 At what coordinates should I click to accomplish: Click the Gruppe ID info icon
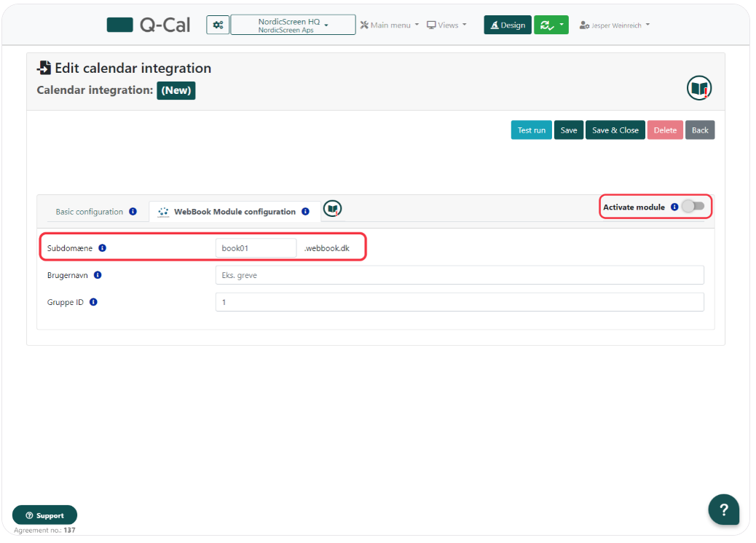[x=93, y=302]
